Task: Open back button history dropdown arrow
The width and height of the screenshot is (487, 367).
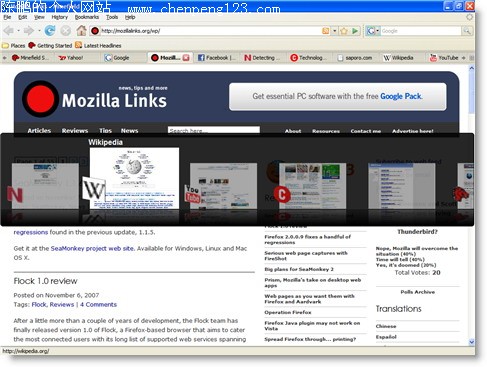Action: pyautogui.click(x=19, y=31)
